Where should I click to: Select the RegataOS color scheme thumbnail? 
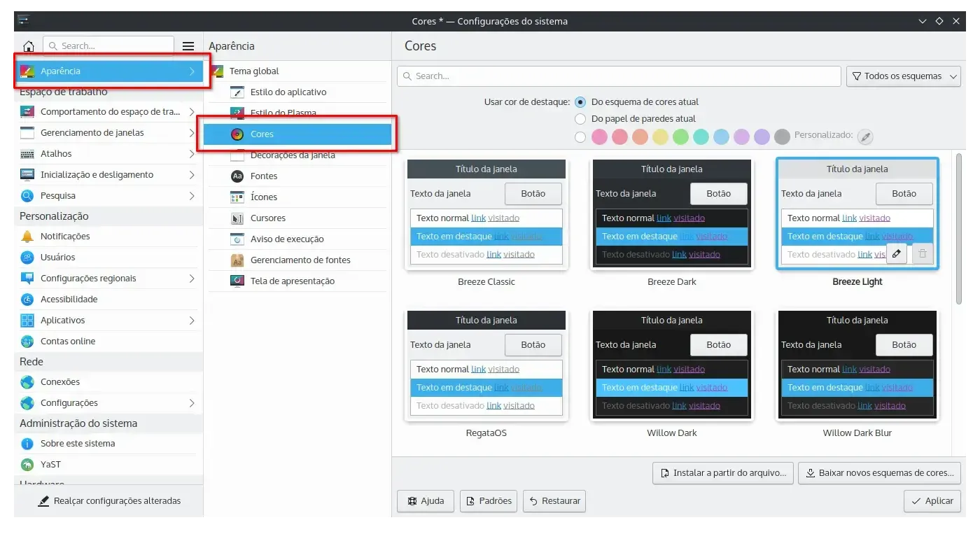tap(486, 365)
